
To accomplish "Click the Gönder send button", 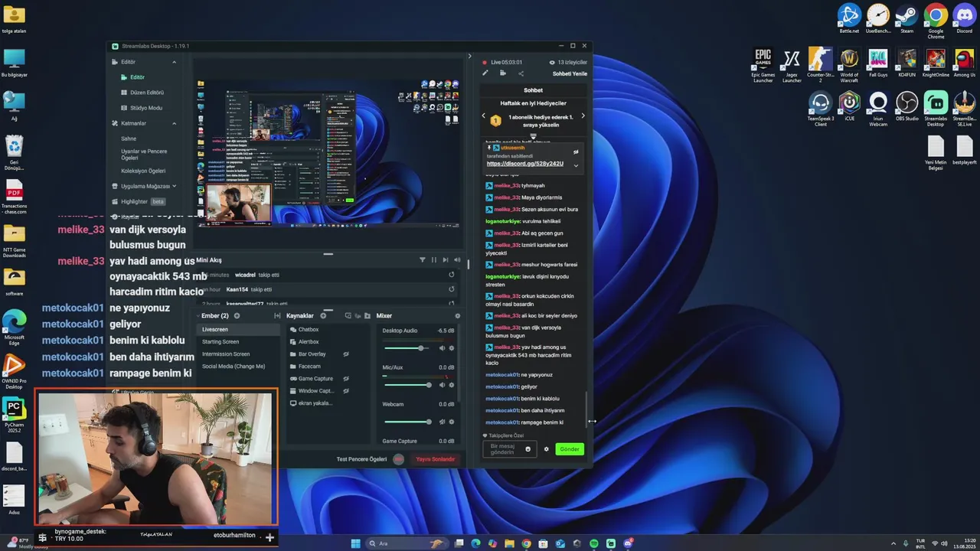I will (570, 449).
